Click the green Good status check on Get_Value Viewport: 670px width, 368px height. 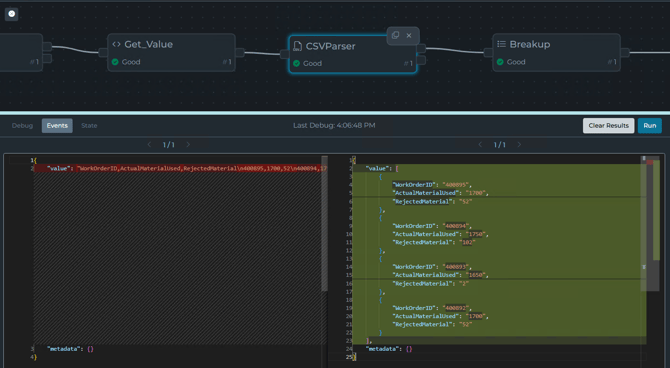[115, 62]
